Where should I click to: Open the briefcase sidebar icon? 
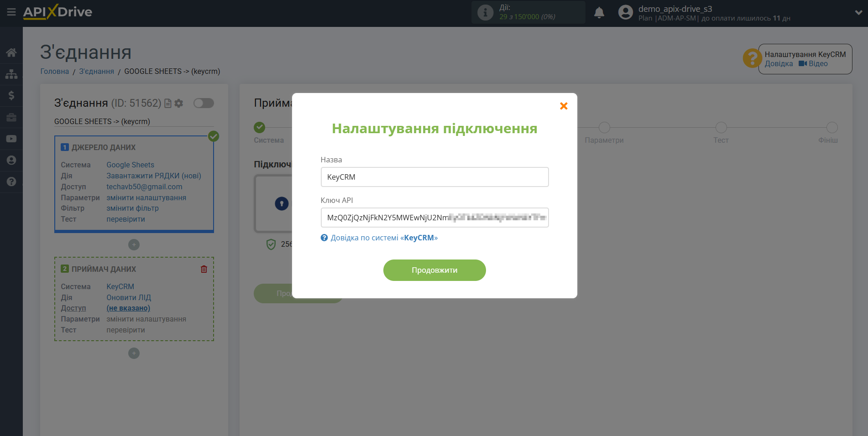[11, 117]
